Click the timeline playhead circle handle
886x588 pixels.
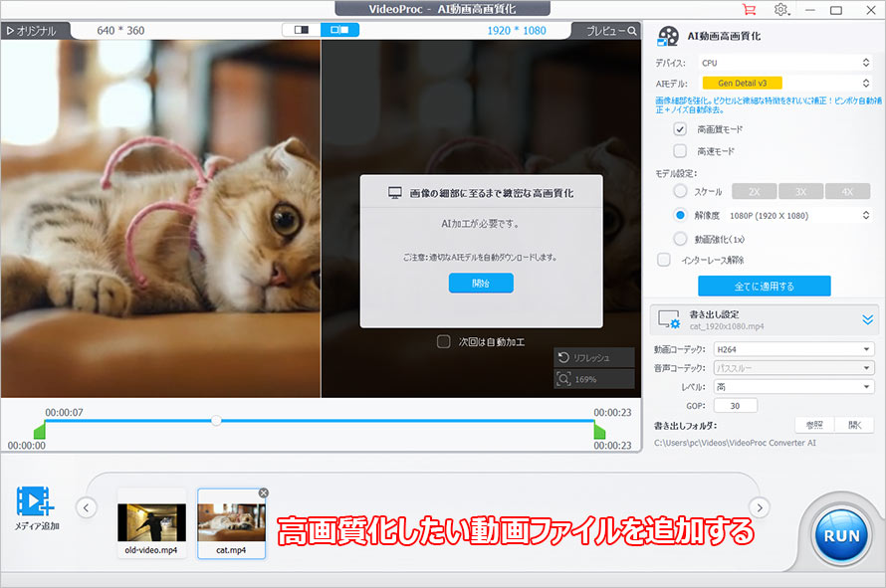[x=216, y=420]
